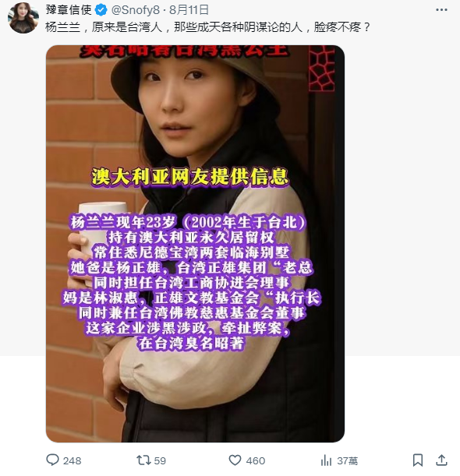Open the three-dot more options menu
Image resolution: width=460 pixels, height=476 pixels.
point(441,10)
